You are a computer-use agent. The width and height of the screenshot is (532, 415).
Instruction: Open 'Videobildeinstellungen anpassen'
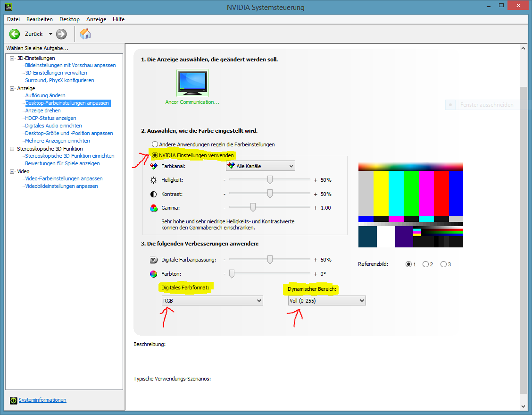61,186
